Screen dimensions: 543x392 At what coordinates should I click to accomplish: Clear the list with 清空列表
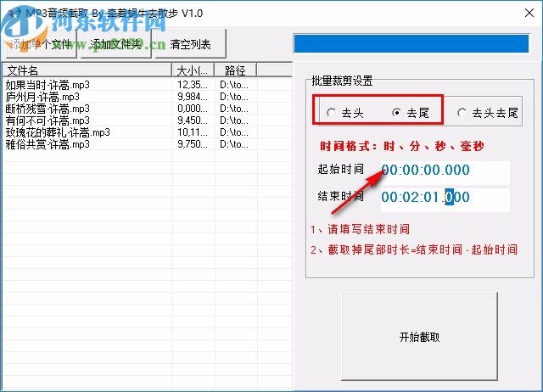tap(190, 44)
